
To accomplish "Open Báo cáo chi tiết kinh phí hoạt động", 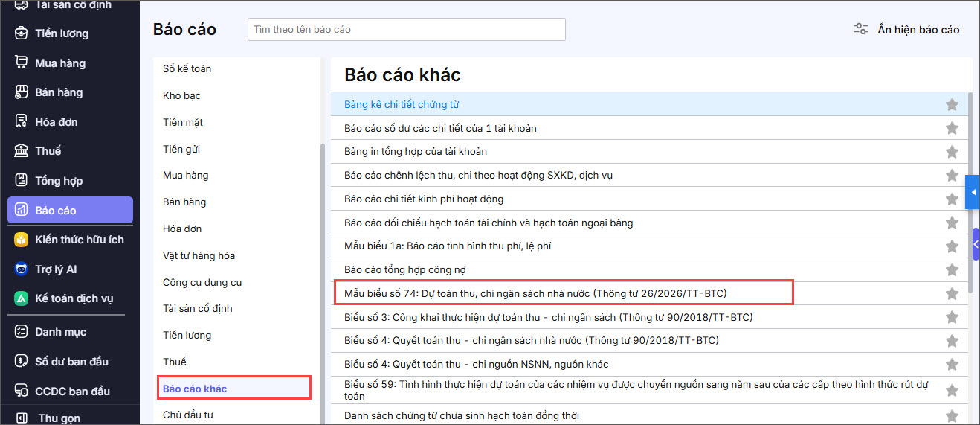I will coord(424,199).
